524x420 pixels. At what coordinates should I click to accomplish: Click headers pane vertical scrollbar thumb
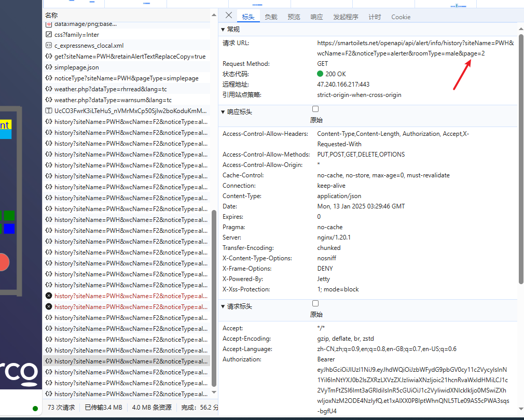point(521,159)
